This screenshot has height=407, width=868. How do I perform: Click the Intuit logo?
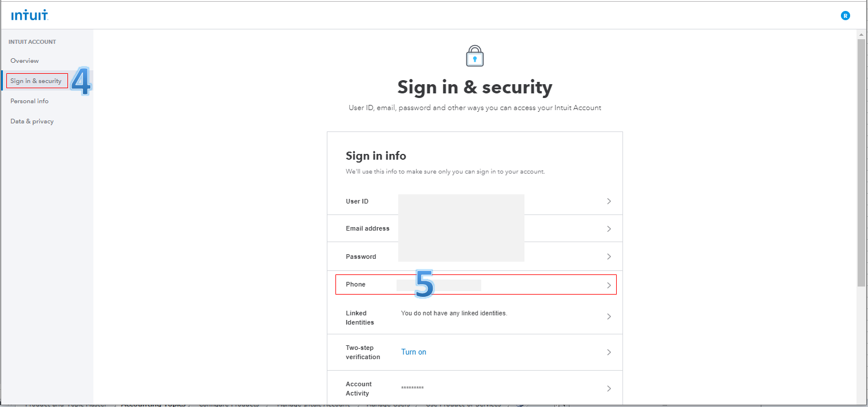[29, 16]
